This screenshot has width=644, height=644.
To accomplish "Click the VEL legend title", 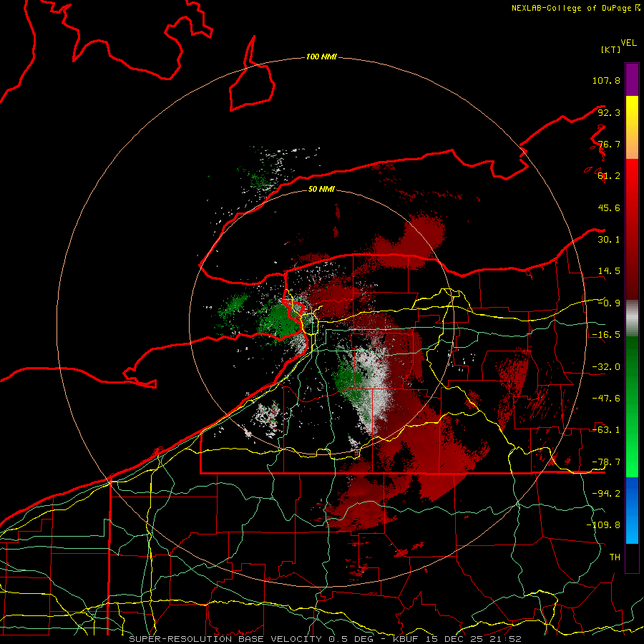I will [x=628, y=43].
